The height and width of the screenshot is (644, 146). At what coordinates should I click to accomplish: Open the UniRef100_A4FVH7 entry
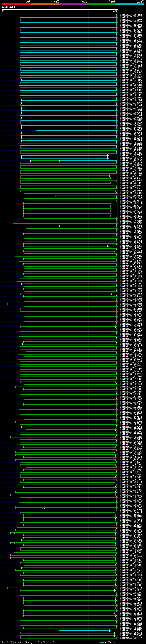pos(131,221)
